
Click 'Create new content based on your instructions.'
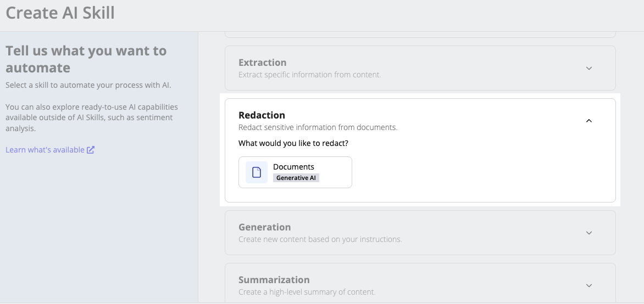(x=320, y=239)
